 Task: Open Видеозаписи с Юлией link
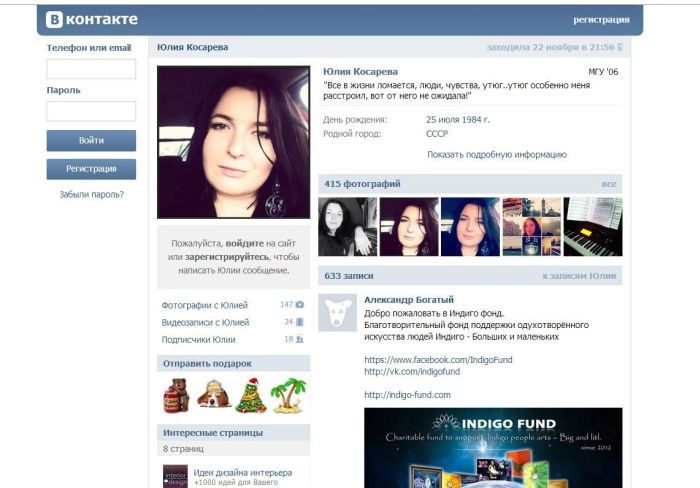205,322
